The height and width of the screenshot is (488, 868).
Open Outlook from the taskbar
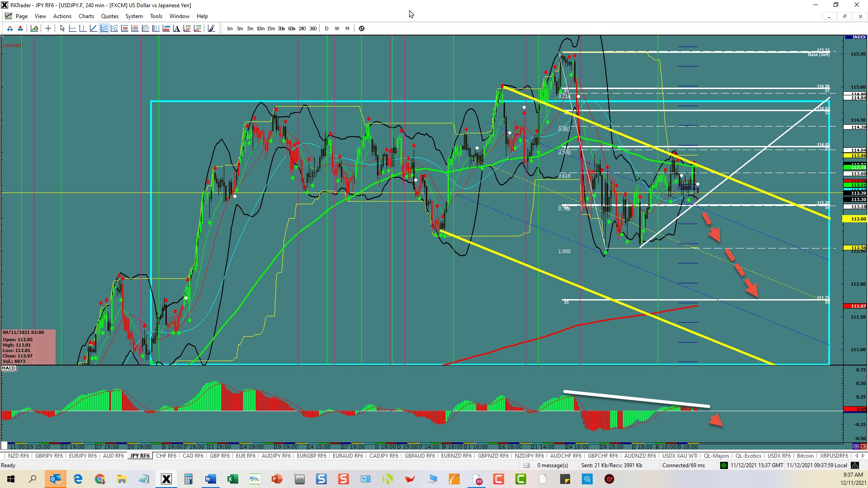pyautogui.click(x=55, y=479)
